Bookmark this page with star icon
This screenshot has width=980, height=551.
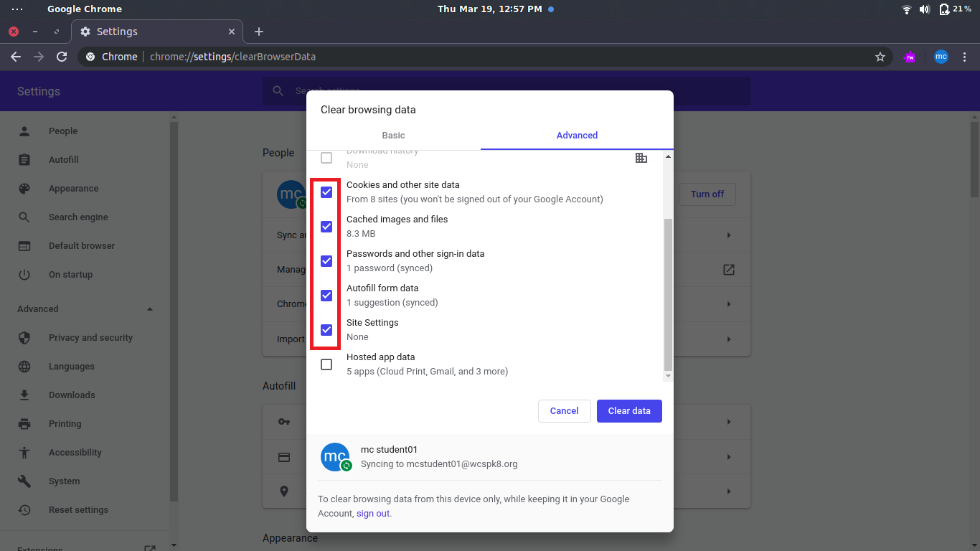click(x=880, y=57)
